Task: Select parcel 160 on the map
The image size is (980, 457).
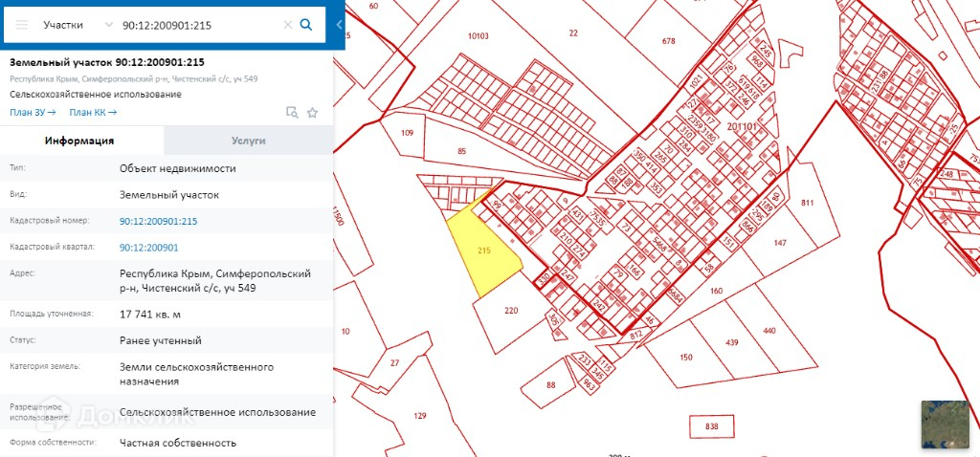Action: (x=716, y=291)
